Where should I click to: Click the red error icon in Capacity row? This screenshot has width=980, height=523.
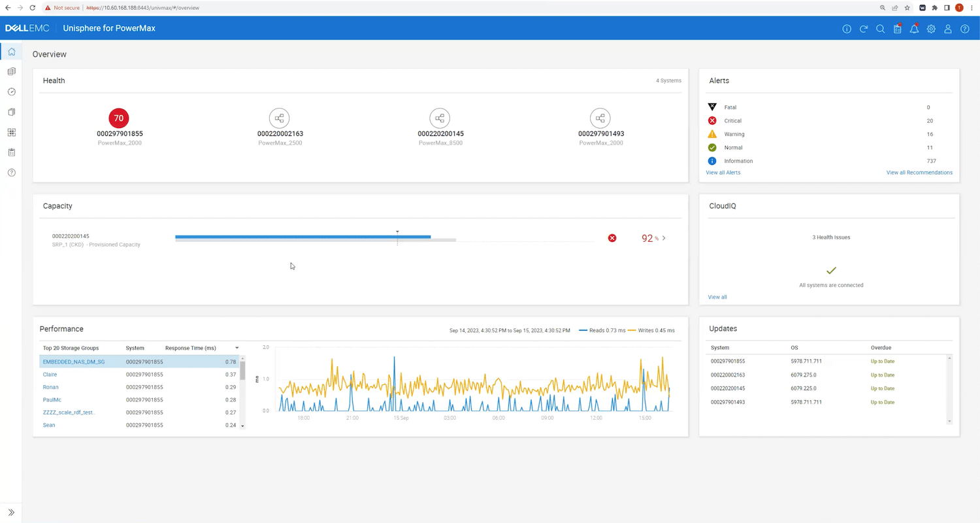pos(612,238)
